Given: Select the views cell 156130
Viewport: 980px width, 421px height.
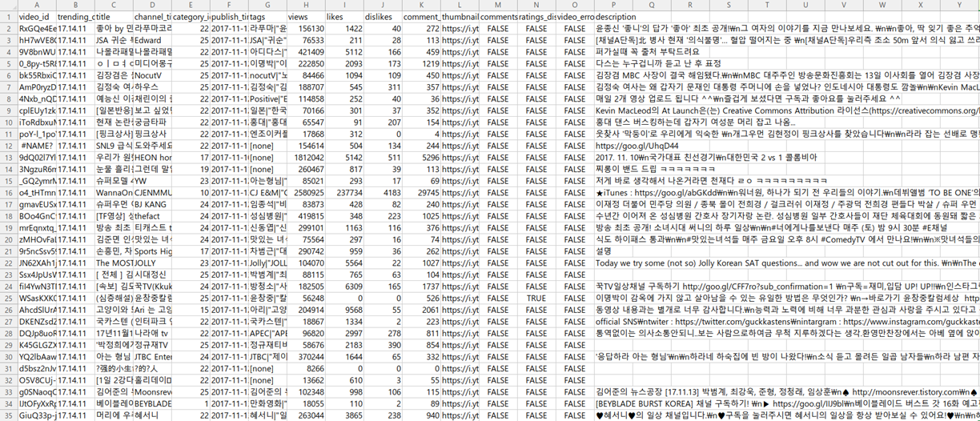Looking at the screenshot, I should coord(307,29).
